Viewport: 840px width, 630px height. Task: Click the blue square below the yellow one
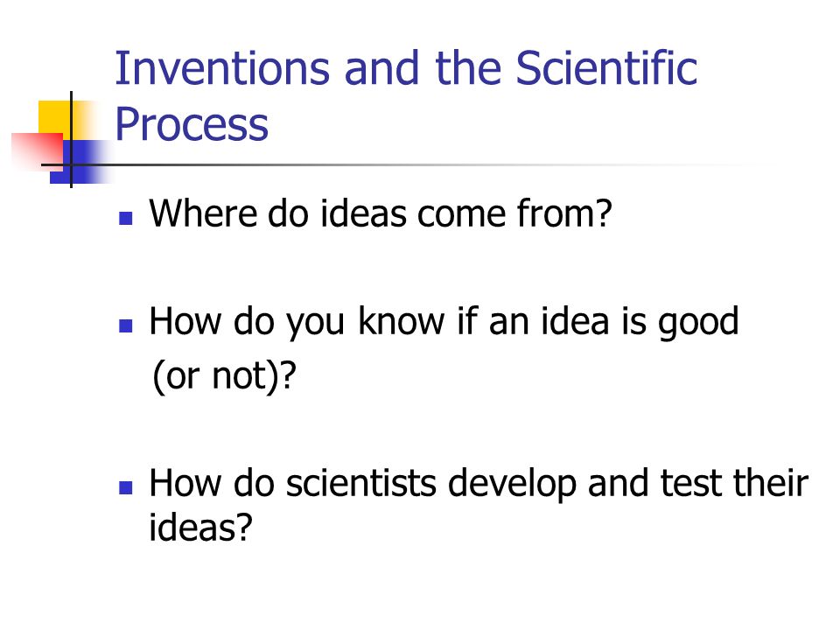point(80,162)
